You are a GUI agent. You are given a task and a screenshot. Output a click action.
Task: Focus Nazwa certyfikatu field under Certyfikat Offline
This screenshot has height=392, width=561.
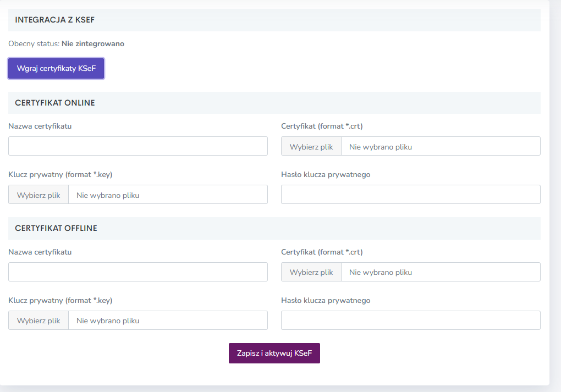tap(137, 272)
